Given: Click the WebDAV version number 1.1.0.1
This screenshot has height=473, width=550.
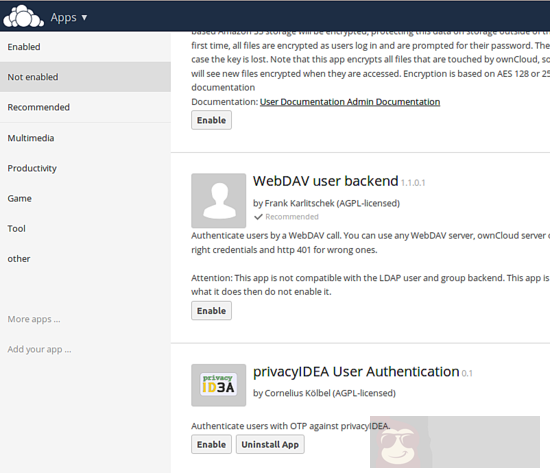Looking at the screenshot, I should (413, 183).
